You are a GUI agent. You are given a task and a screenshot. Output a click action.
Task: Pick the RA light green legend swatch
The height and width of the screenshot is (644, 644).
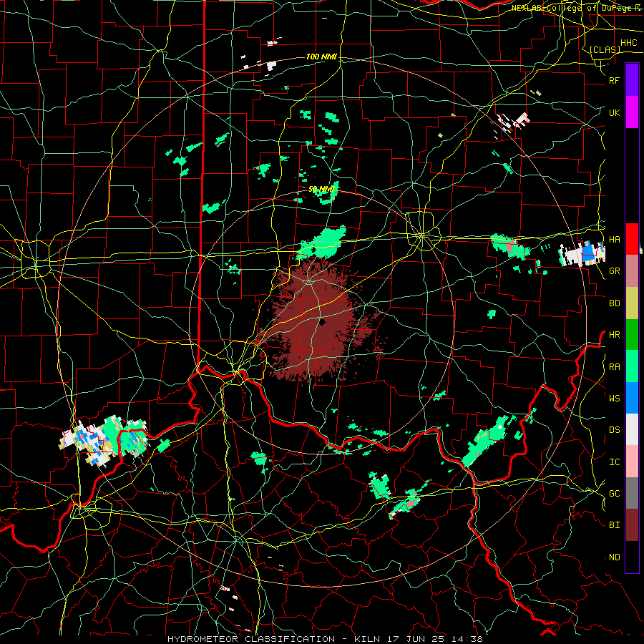point(632,366)
